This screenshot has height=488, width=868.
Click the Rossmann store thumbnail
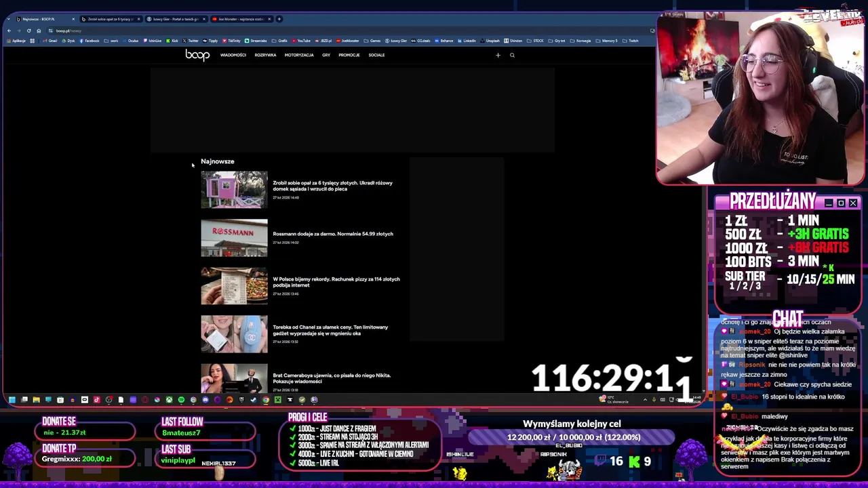click(x=234, y=238)
